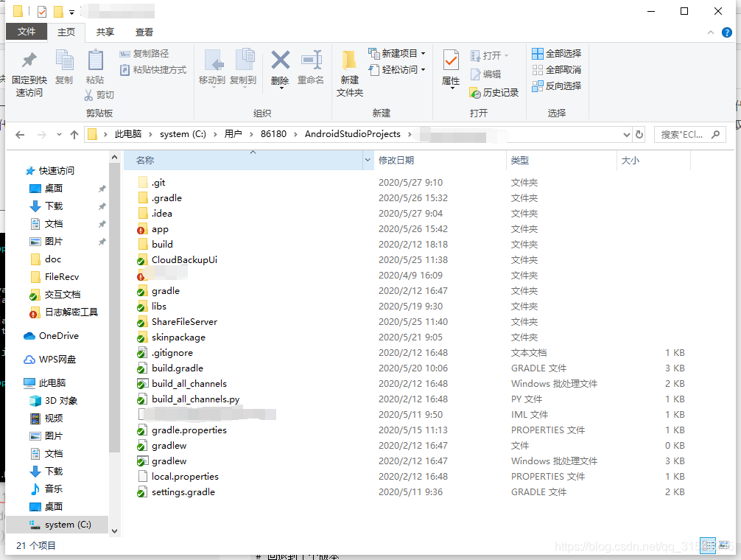The height and width of the screenshot is (560, 741).
Task: Click Copy Path in the clipboard group
Action: [144, 54]
